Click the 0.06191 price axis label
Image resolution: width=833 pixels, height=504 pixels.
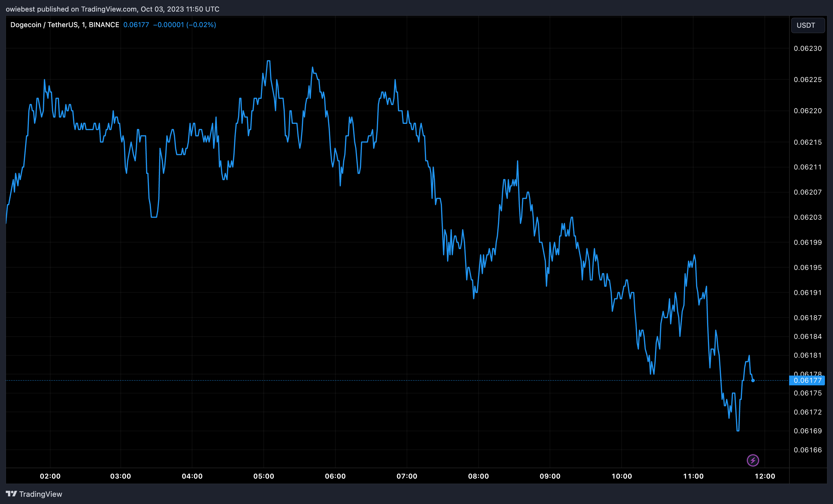(808, 292)
